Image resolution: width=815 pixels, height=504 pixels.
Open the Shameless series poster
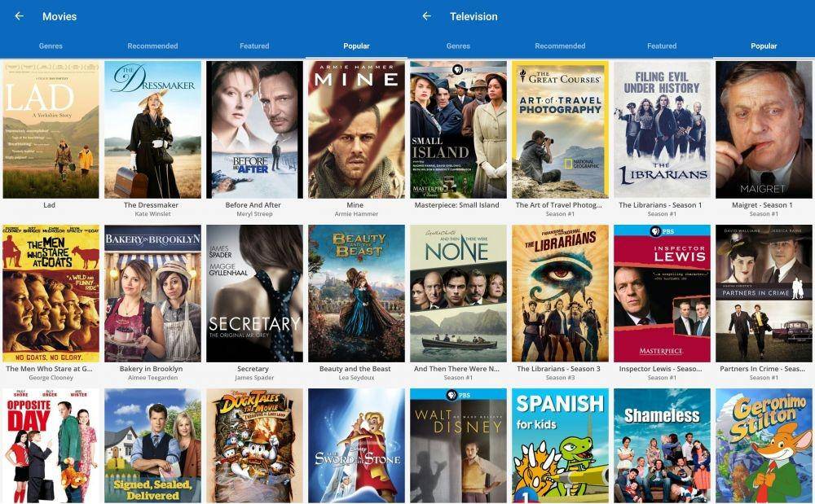pyautogui.click(x=662, y=446)
